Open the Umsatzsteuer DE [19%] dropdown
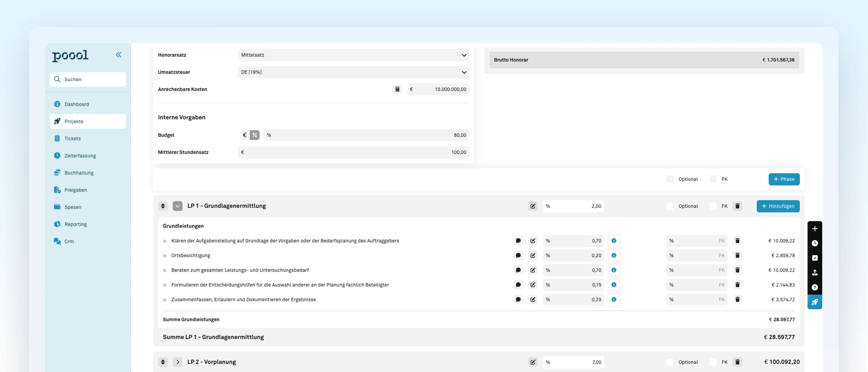868x372 pixels. click(354, 72)
